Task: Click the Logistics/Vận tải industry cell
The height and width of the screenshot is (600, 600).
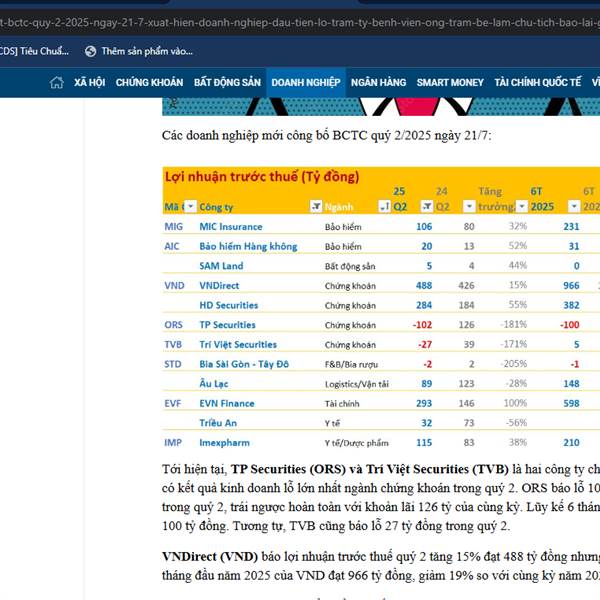Action: 357,384
